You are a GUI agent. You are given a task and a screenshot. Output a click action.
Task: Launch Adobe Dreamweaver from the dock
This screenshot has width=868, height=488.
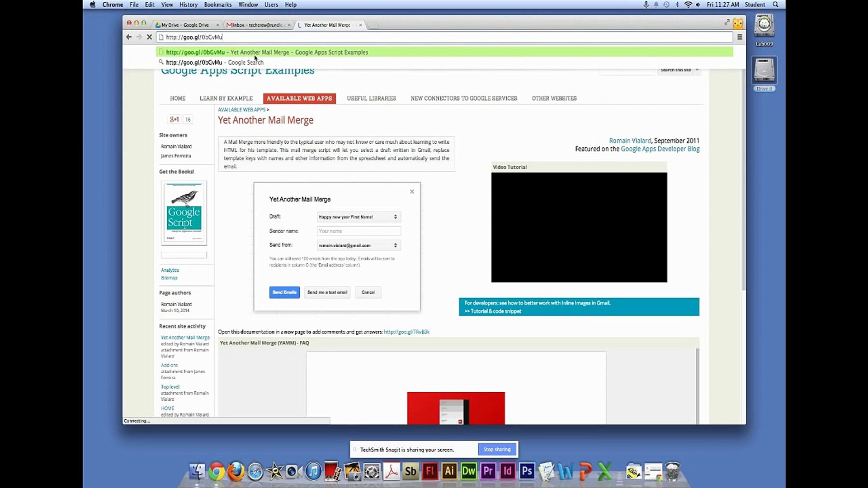point(469,472)
